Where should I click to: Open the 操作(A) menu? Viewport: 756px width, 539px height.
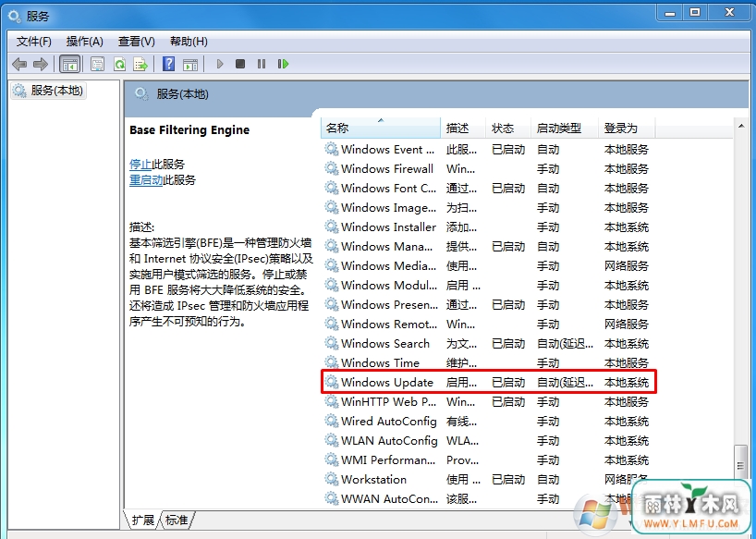(x=85, y=42)
